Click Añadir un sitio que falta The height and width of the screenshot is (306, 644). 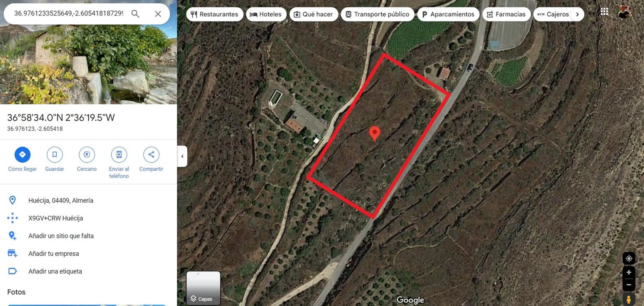(x=61, y=236)
